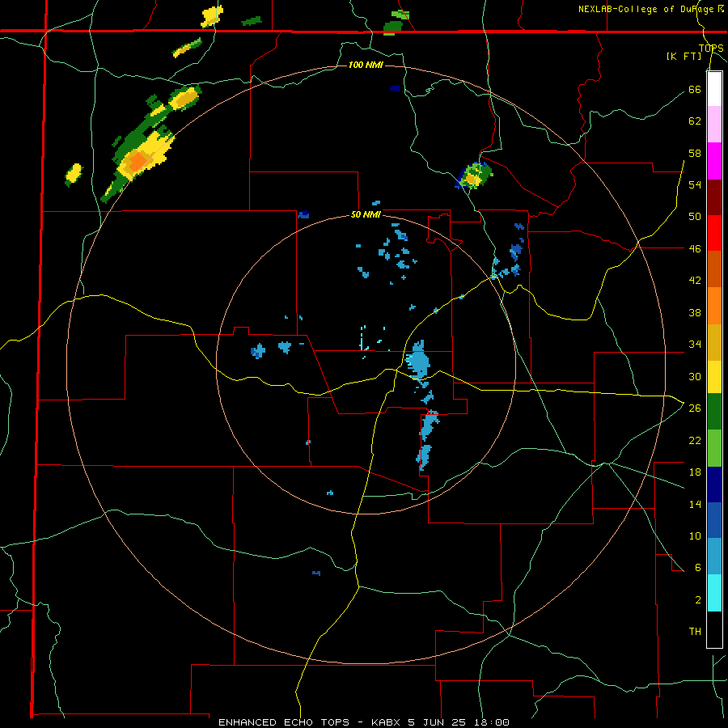728x728 pixels.
Task: Click the legend value "22"
Action: tap(695, 440)
